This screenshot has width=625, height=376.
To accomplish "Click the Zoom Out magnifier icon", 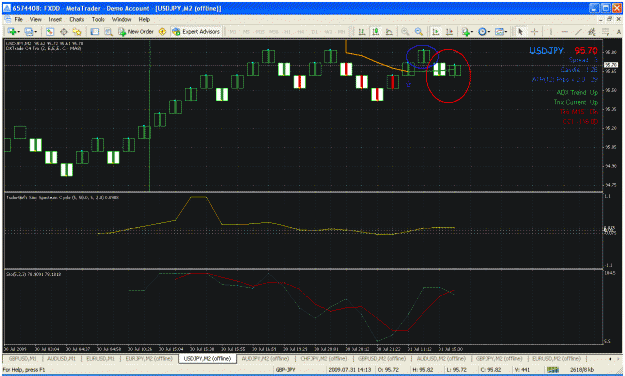I will 419,31.
